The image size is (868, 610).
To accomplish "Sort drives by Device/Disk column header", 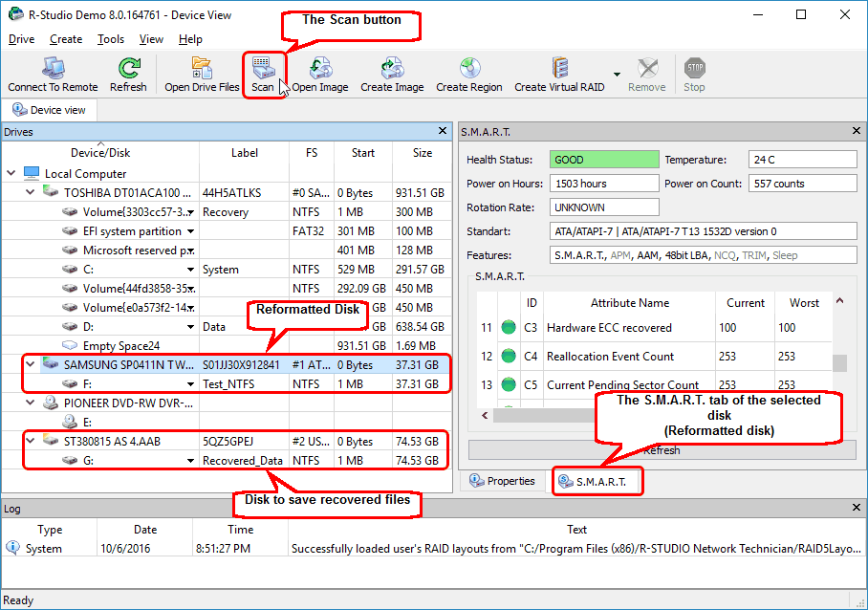I will coord(100,153).
